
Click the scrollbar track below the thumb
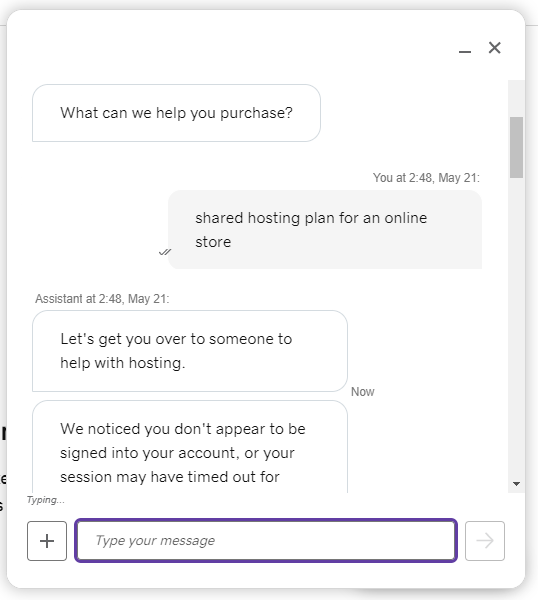click(516, 325)
